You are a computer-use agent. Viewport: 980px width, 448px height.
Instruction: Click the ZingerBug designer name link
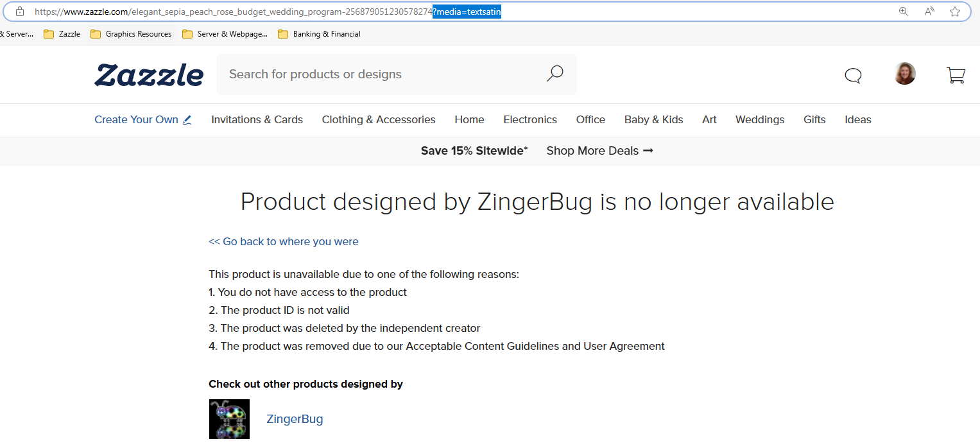click(295, 419)
